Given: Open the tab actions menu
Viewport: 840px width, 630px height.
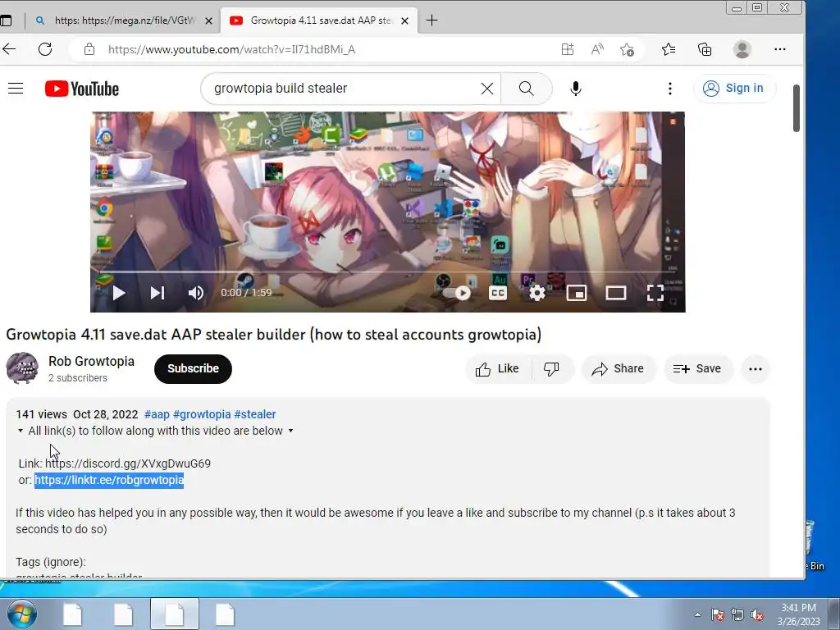Looking at the screenshot, I should (6, 21).
